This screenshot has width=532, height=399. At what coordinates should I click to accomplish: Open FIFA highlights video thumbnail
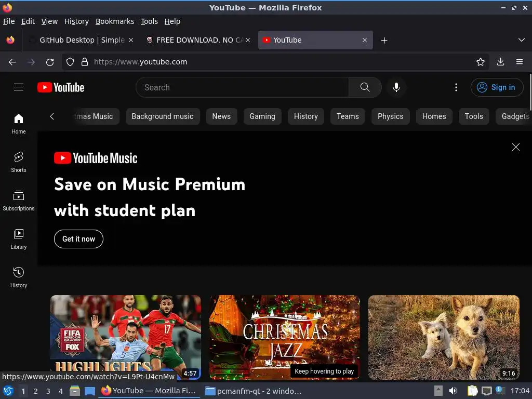tap(125, 337)
